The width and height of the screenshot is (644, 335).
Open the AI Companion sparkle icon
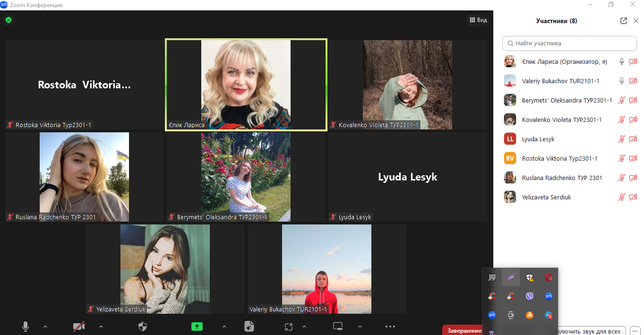(249, 326)
